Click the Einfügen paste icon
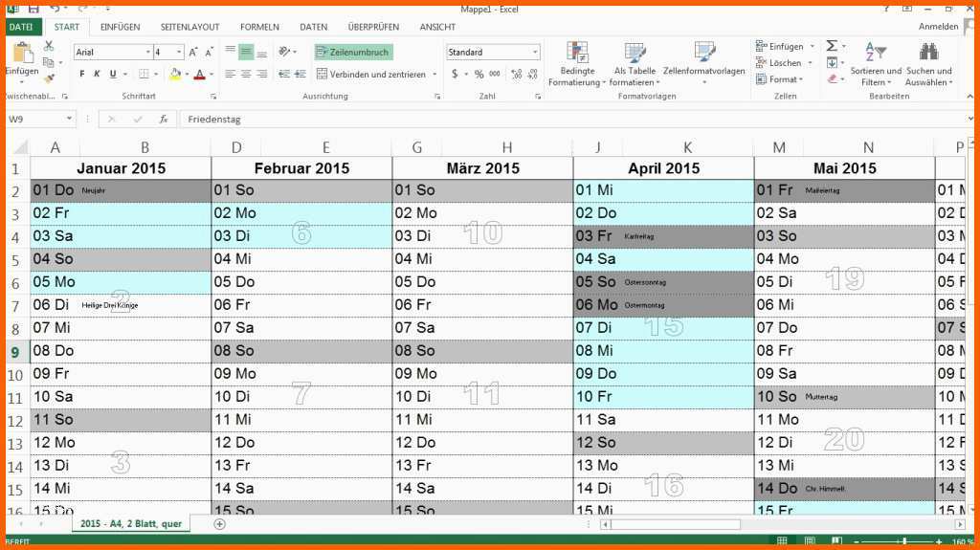The height and width of the screenshot is (550, 980). (23, 54)
